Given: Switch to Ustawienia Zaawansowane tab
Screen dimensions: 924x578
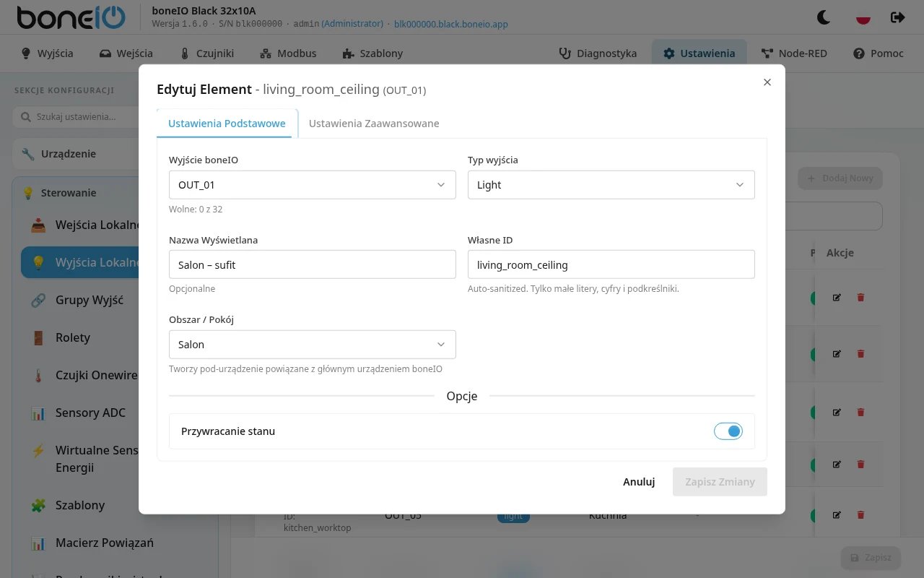Looking at the screenshot, I should click(x=374, y=124).
